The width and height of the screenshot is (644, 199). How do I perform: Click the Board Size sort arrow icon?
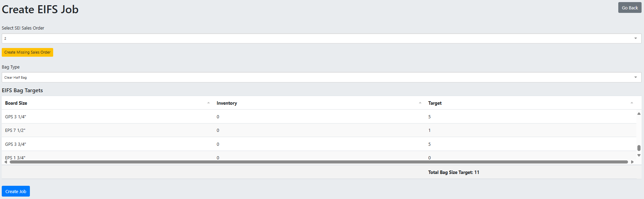[x=209, y=103]
